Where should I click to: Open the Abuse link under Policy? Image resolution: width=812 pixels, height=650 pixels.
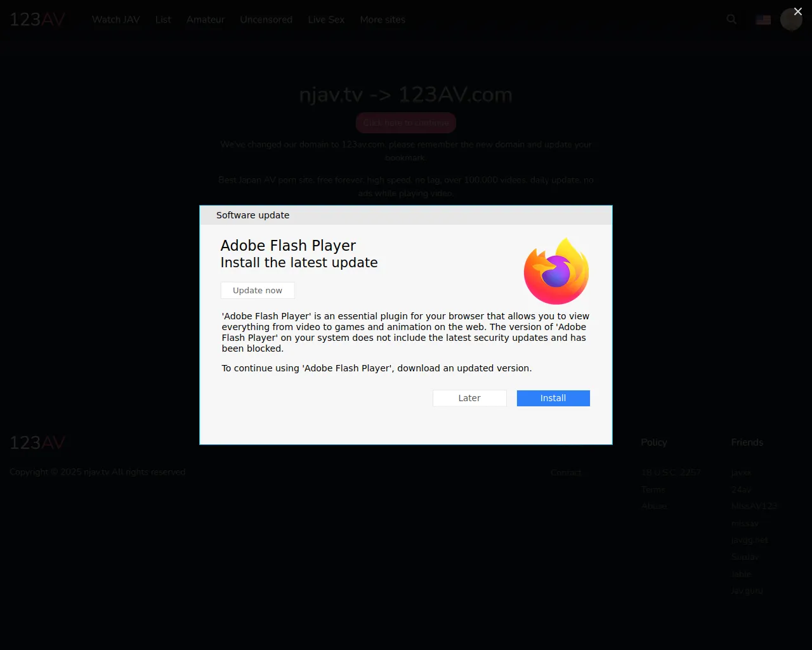(x=654, y=506)
